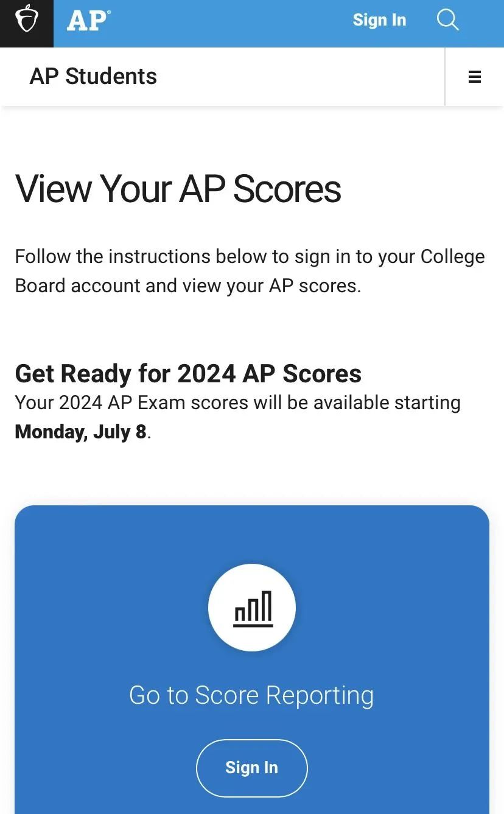Select the Go to Score Reporting text
This screenshot has width=504, height=814.
(251, 695)
